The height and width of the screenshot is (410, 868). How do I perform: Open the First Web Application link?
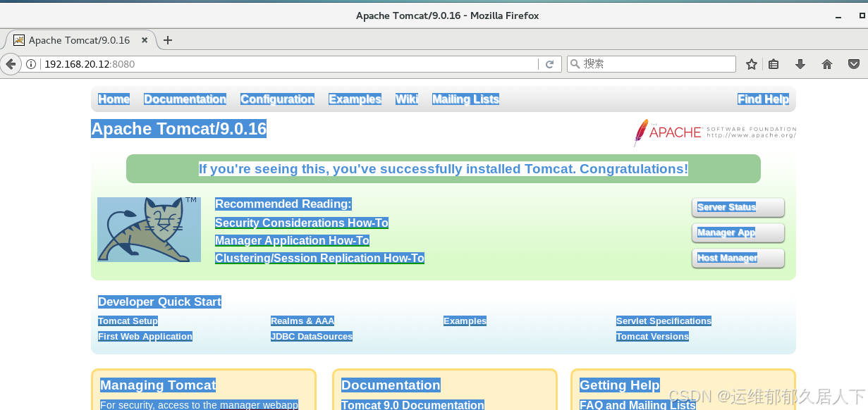[x=145, y=337]
